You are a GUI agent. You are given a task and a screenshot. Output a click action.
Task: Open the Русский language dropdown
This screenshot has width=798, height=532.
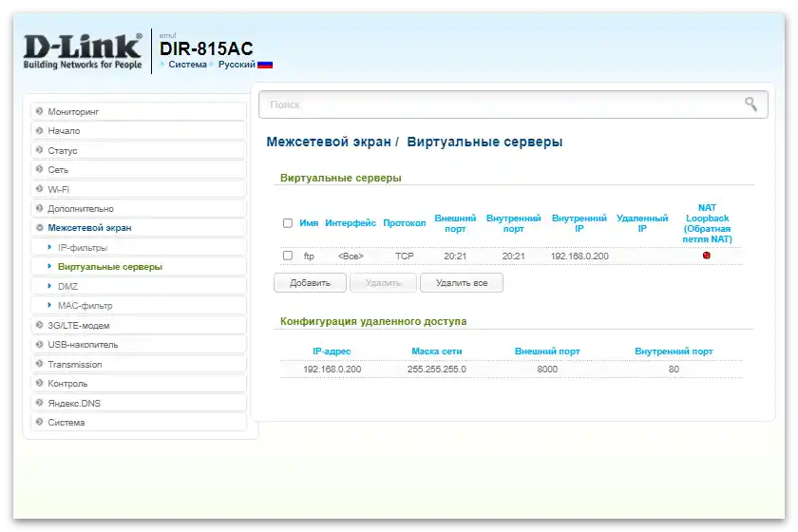(x=237, y=65)
